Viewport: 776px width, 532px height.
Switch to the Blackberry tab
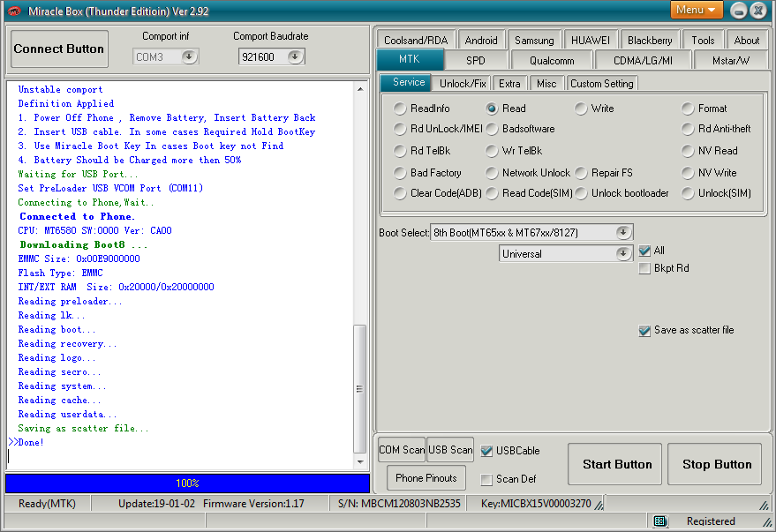pyautogui.click(x=650, y=40)
